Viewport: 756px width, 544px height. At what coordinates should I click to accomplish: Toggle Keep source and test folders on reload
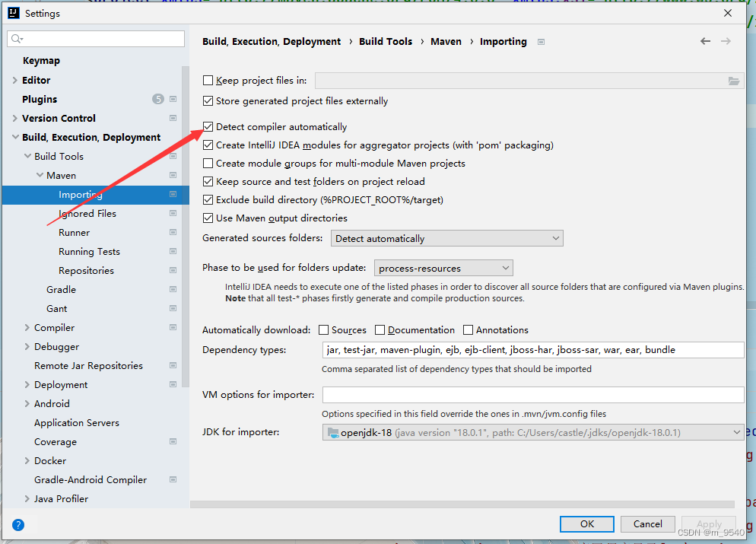(x=208, y=182)
